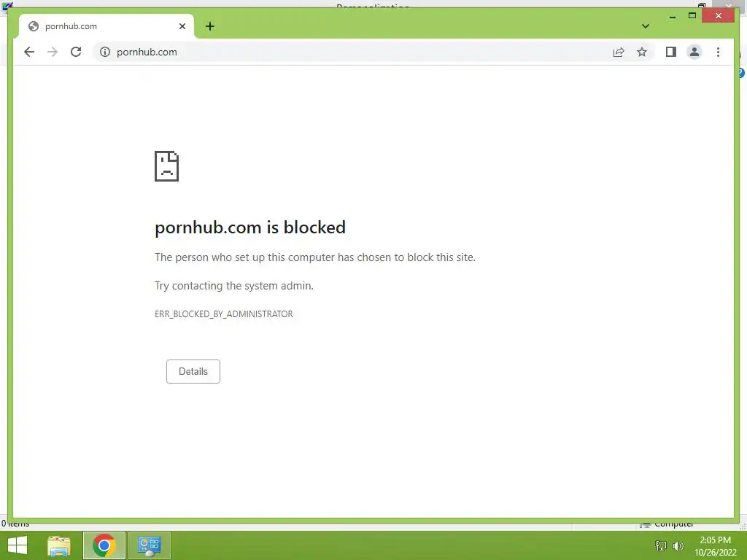Bookmark this tab with the star
The height and width of the screenshot is (560, 747).
(x=642, y=52)
